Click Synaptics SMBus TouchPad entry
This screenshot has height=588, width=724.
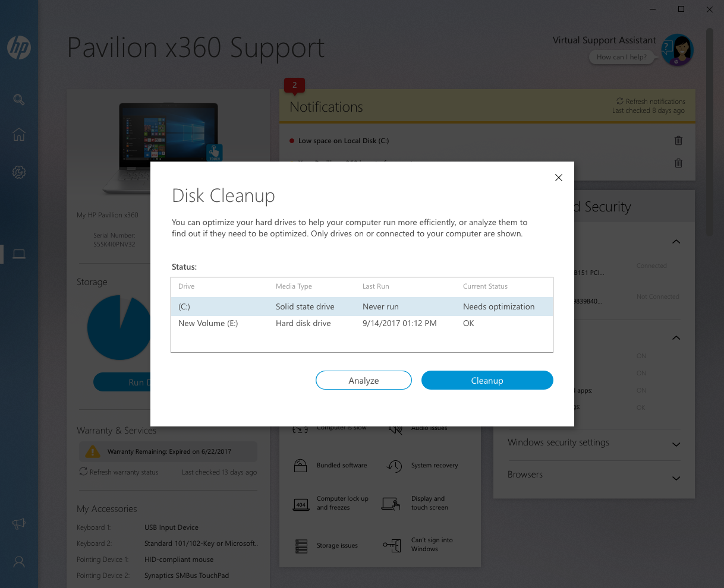187,576
